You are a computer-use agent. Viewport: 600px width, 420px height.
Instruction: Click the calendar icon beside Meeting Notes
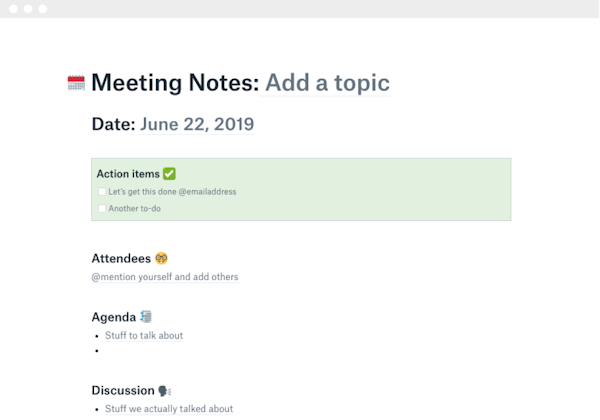(x=76, y=83)
